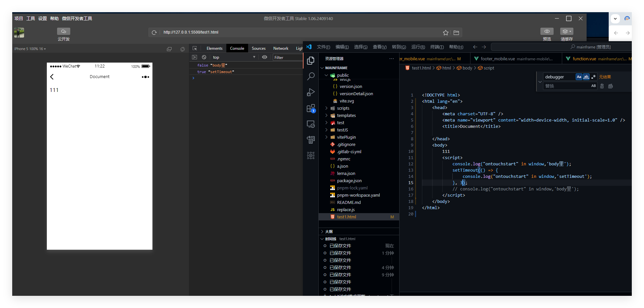
Task: Toggle Preserve Case in the replace field
Action: pos(594,86)
